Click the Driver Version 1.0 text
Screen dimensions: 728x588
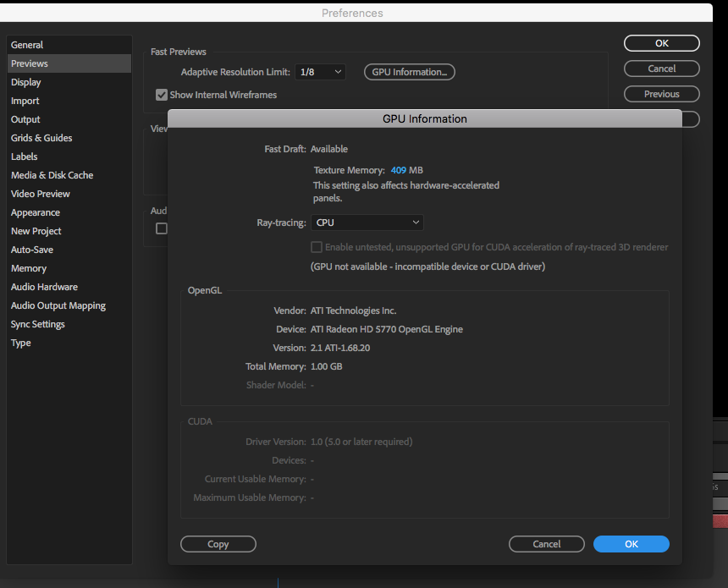pyautogui.click(x=361, y=442)
